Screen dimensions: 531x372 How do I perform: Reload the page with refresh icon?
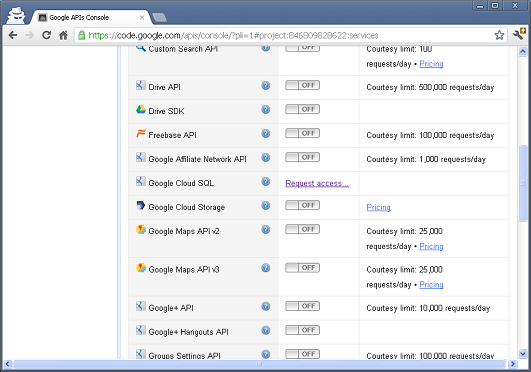pos(46,35)
